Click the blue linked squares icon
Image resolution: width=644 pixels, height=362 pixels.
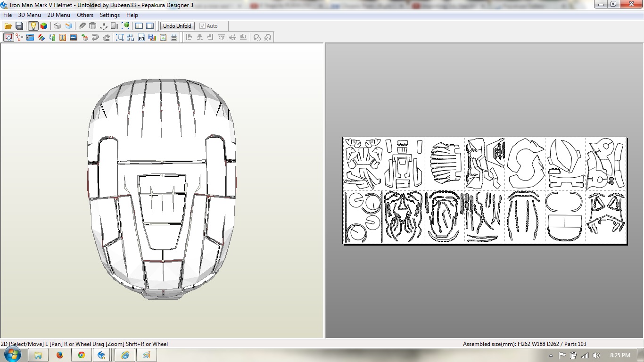point(131,37)
